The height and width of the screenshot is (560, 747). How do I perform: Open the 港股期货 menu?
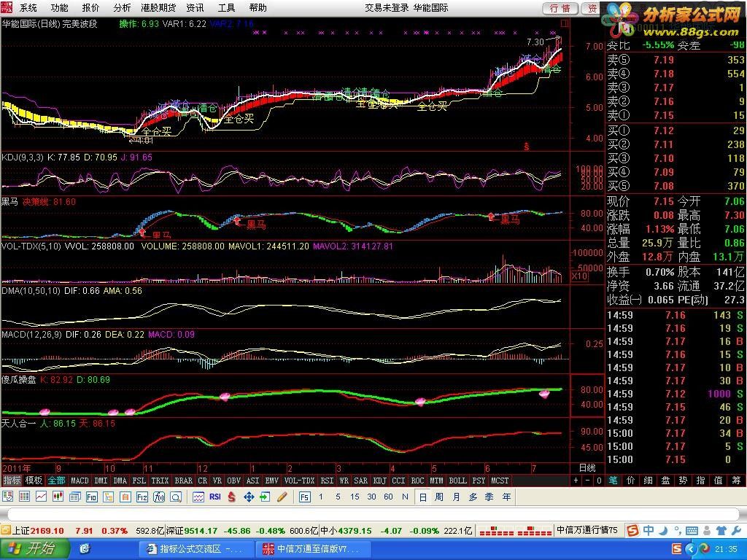click(158, 7)
